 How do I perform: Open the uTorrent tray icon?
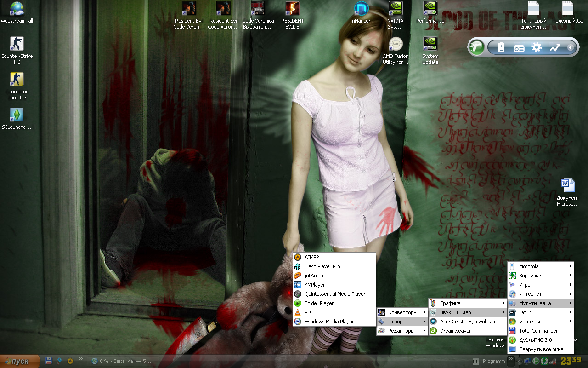(536, 361)
